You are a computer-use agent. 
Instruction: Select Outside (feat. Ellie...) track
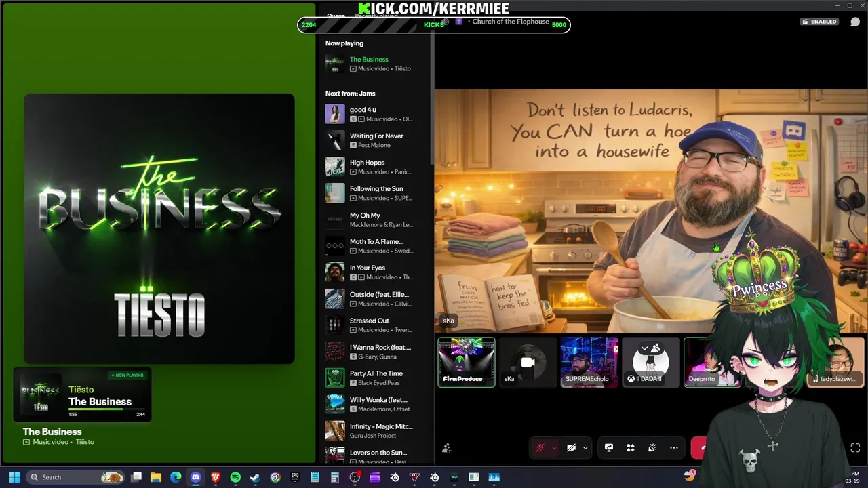[376, 299]
